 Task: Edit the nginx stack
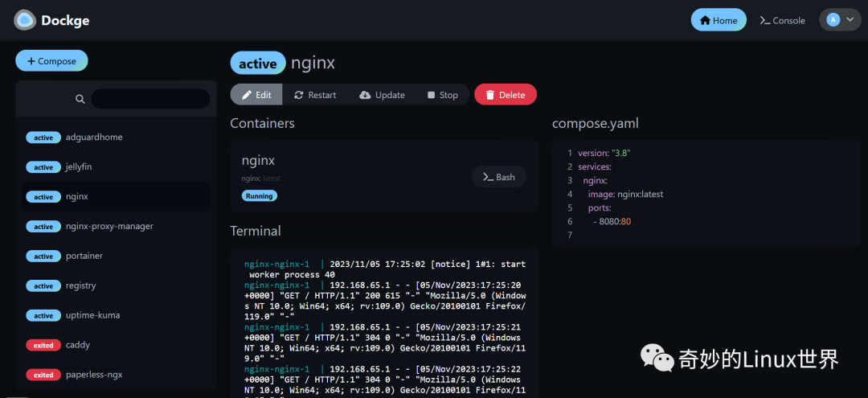pos(256,95)
